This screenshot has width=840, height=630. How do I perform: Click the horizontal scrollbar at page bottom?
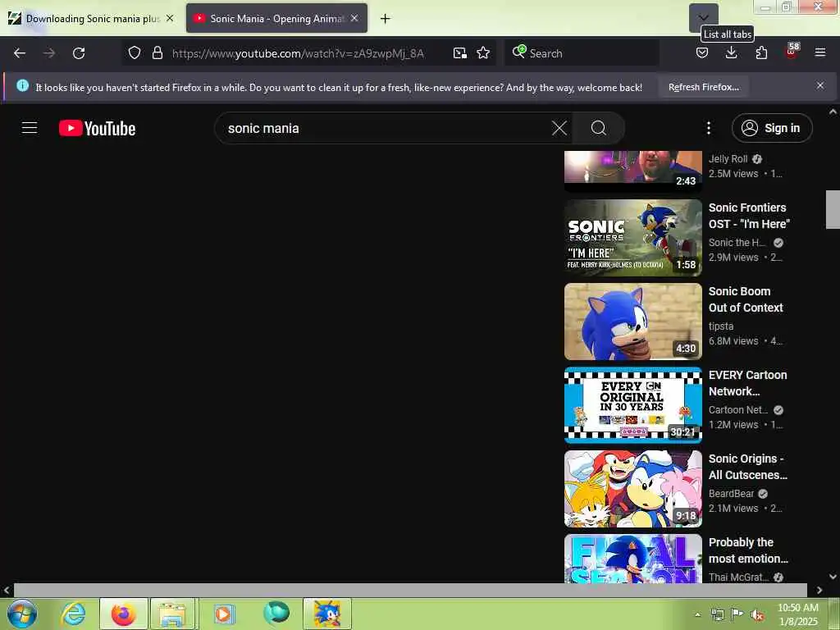410,590
